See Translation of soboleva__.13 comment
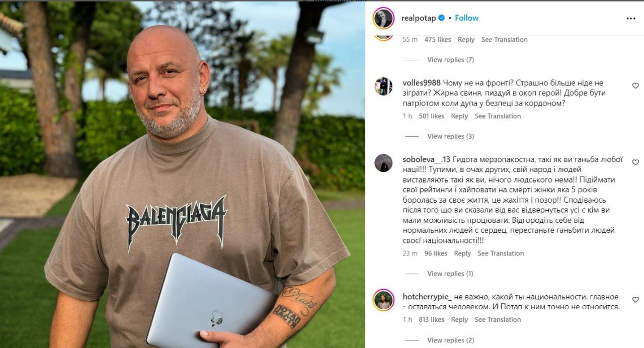The image size is (644, 348). [x=501, y=253]
